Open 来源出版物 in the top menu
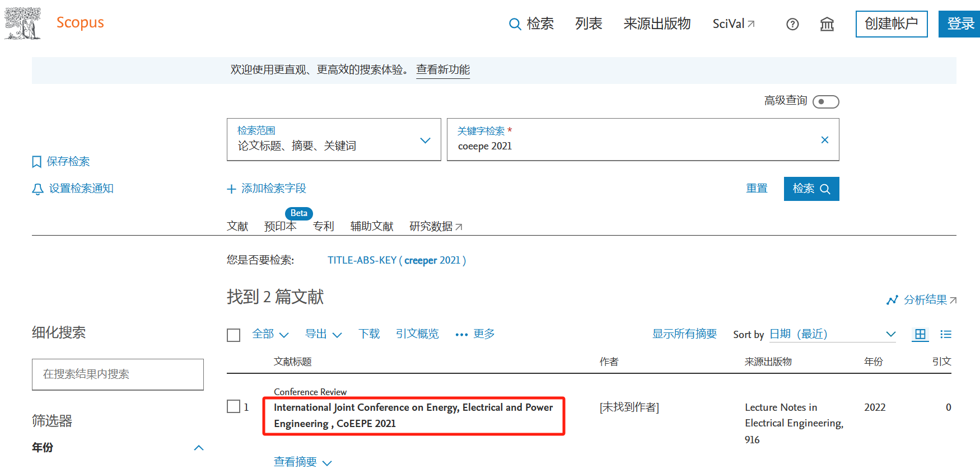980x469 pixels. point(657,24)
